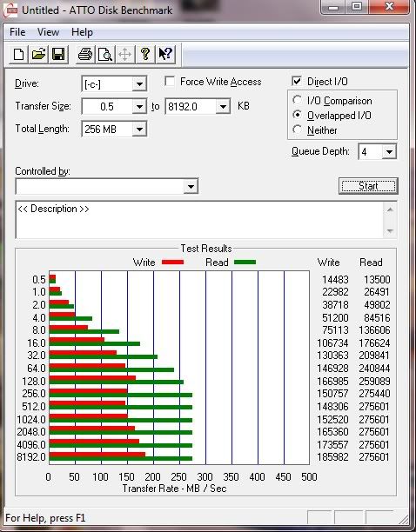
Task: Open the Help menu
Action: [x=82, y=32]
